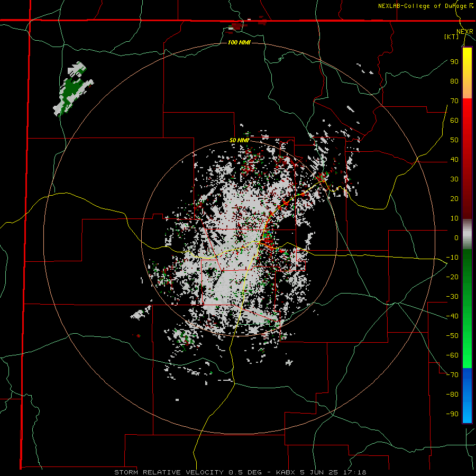Image resolution: width=476 pixels, height=476 pixels.
Task: Click the 10 value on the velocity scale
Action: (454, 218)
